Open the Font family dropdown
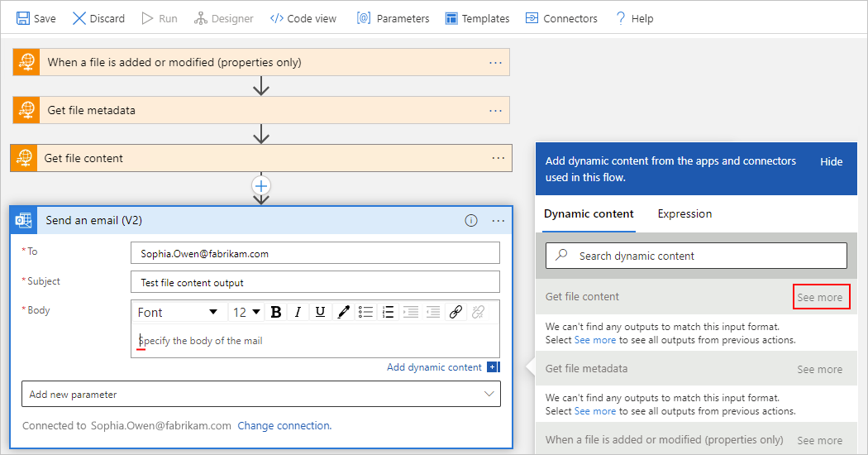The image size is (868, 455). [x=178, y=312]
